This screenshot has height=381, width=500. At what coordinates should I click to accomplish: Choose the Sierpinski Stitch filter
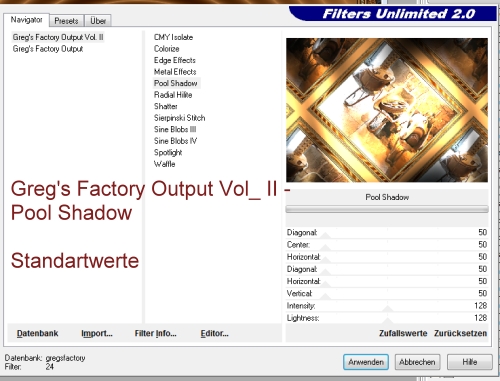[x=179, y=118]
